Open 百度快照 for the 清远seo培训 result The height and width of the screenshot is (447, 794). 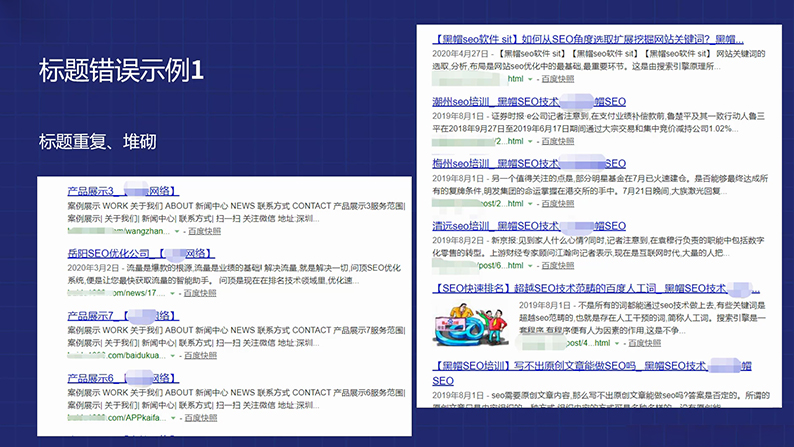[x=558, y=266]
